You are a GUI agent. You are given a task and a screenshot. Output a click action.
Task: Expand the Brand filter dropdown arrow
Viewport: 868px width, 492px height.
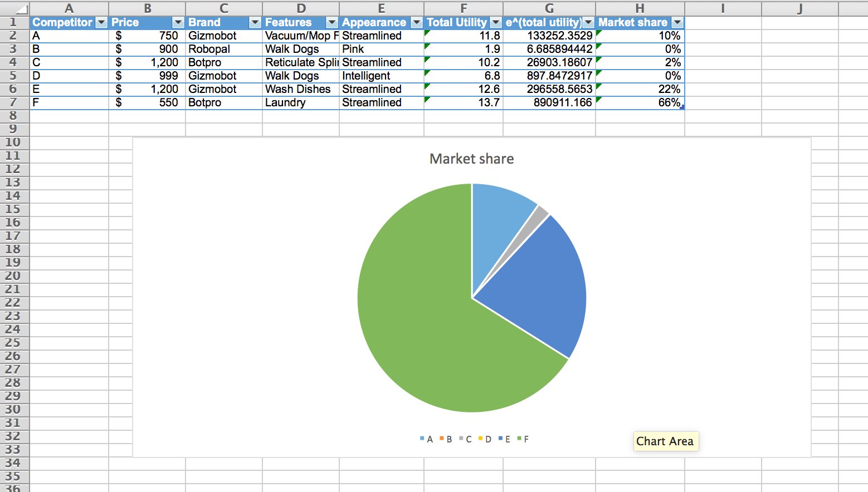(x=255, y=23)
